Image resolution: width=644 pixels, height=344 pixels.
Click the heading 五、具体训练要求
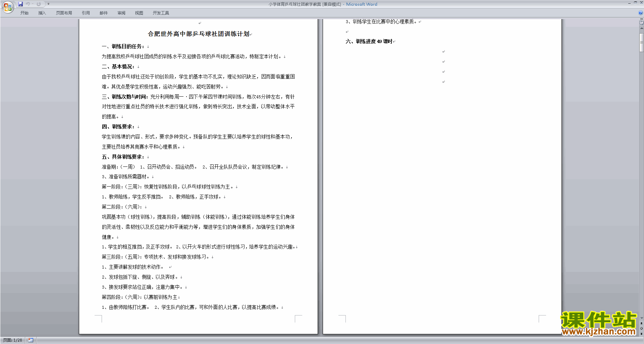click(x=123, y=157)
